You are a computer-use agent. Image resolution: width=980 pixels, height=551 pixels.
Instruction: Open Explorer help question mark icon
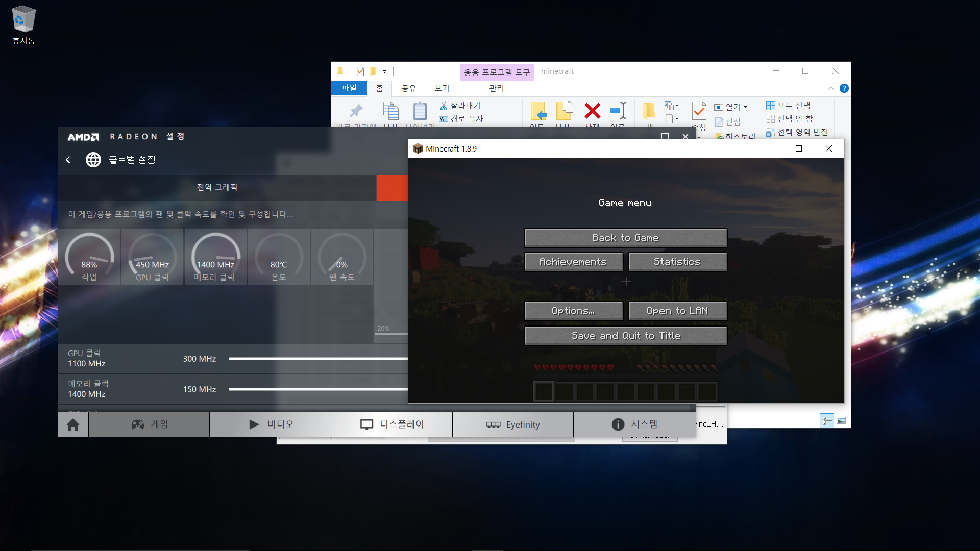point(844,88)
